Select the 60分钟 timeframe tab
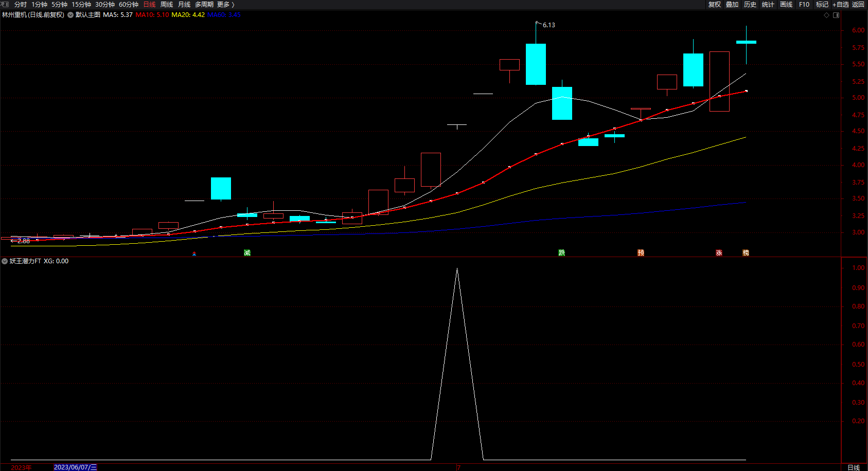This screenshot has height=471, width=868. point(129,4)
